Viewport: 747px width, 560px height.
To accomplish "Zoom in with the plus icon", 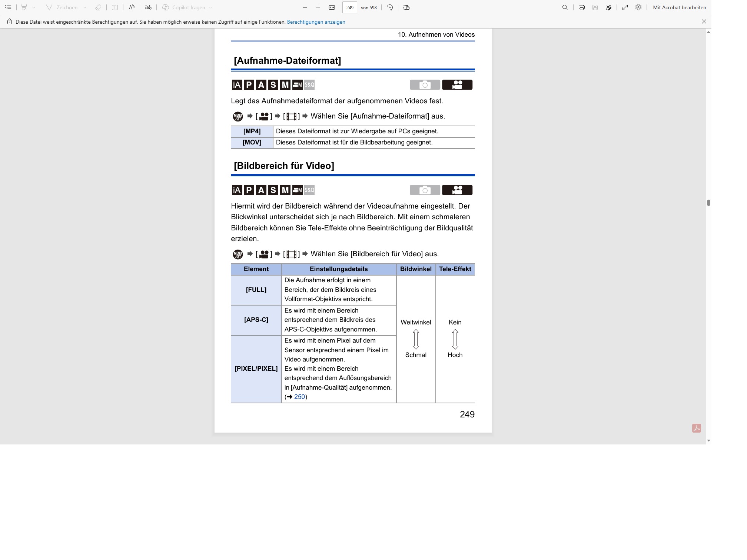I will point(318,7).
